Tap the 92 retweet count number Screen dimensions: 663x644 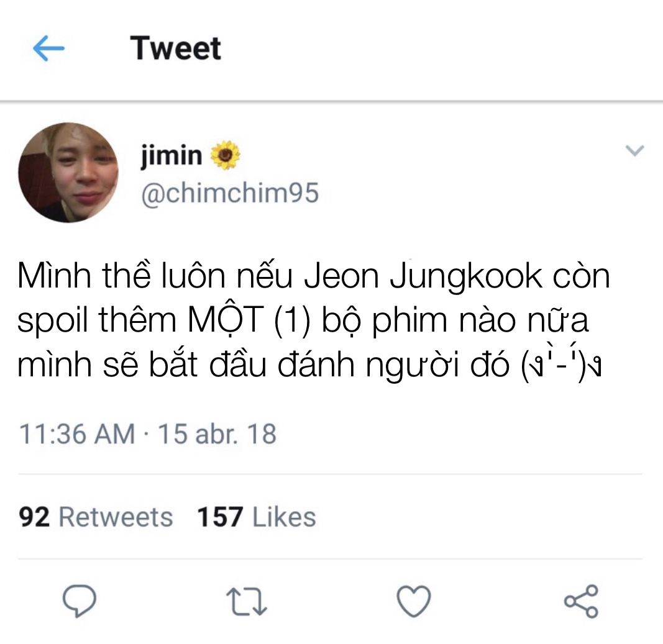34,517
